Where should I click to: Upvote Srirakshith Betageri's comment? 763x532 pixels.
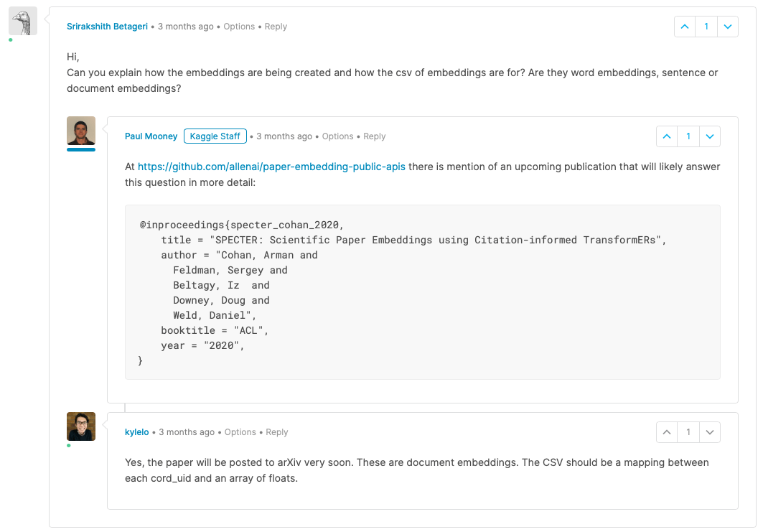click(x=685, y=27)
